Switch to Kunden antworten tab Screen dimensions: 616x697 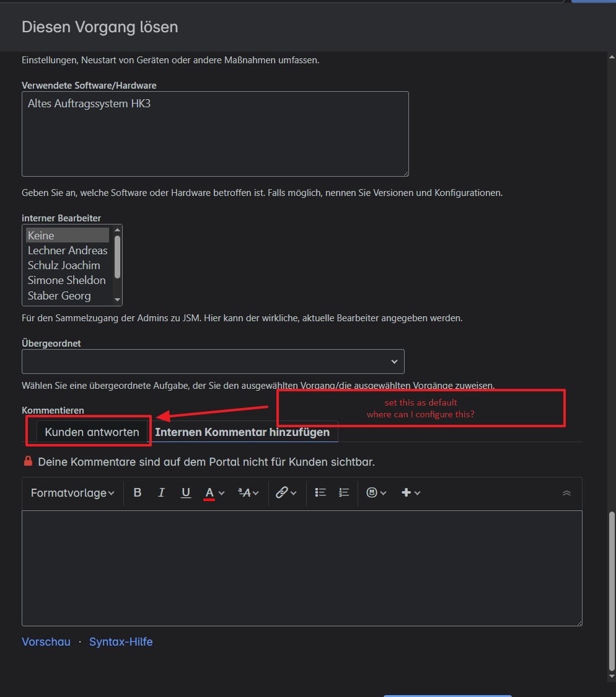pyautogui.click(x=92, y=432)
